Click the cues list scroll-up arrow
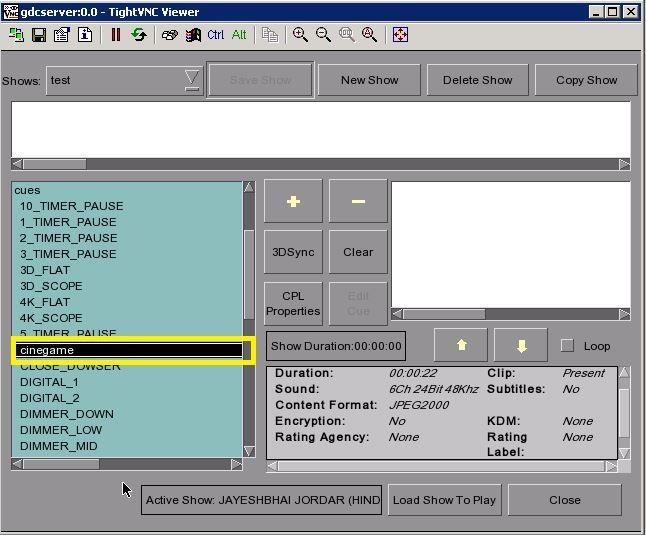The image size is (646, 535). tap(249, 187)
